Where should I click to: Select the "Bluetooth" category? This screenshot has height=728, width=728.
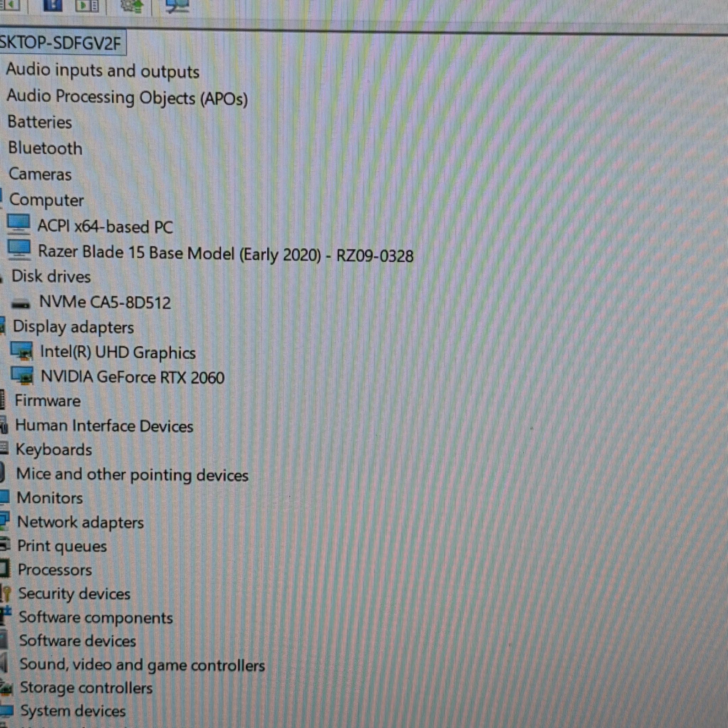(45, 148)
